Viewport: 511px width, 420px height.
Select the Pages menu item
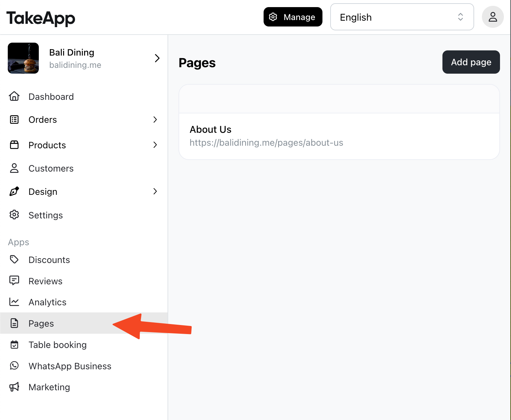84,323
